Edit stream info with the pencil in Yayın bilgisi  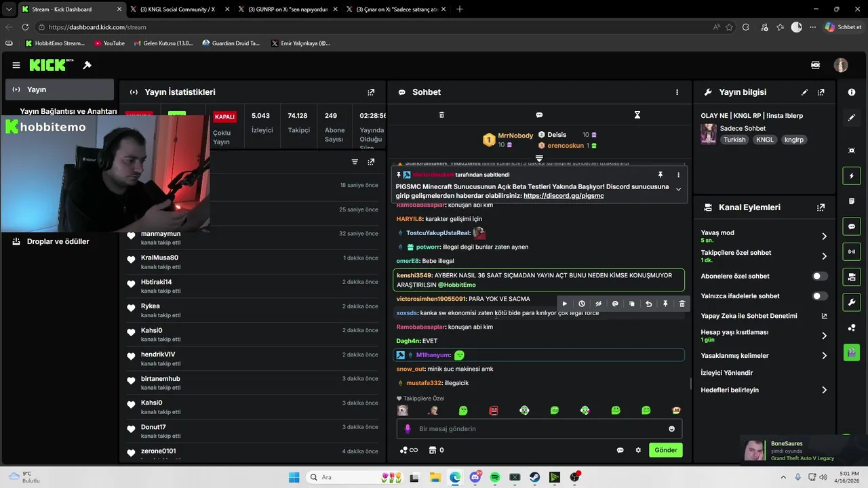pos(805,92)
